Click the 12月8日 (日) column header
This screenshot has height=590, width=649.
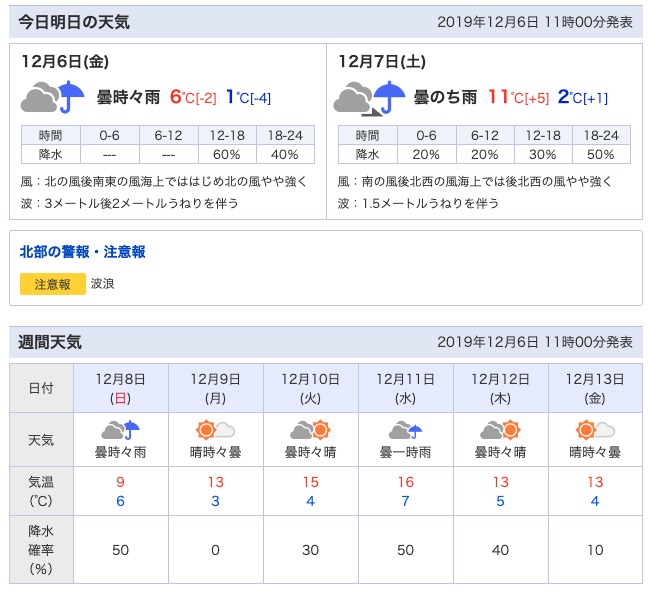coord(121,388)
